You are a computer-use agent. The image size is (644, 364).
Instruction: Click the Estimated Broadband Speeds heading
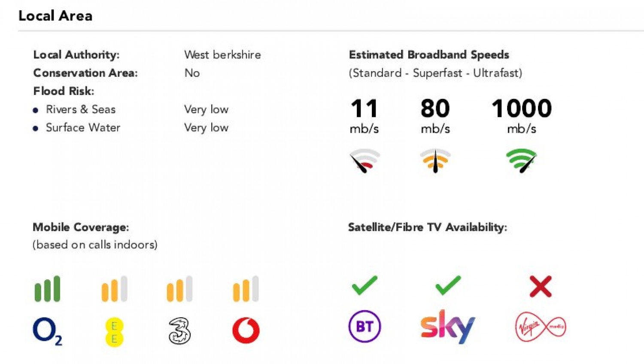[x=429, y=55]
